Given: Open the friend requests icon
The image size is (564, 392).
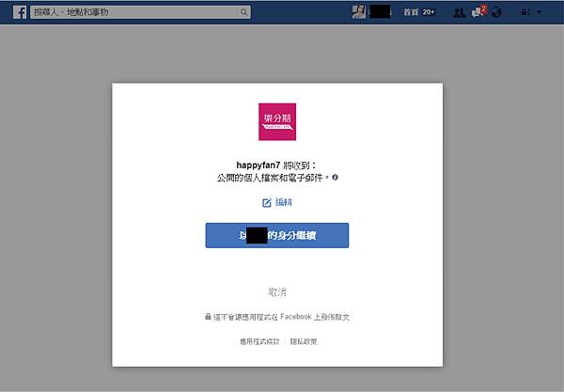Looking at the screenshot, I should (x=459, y=12).
